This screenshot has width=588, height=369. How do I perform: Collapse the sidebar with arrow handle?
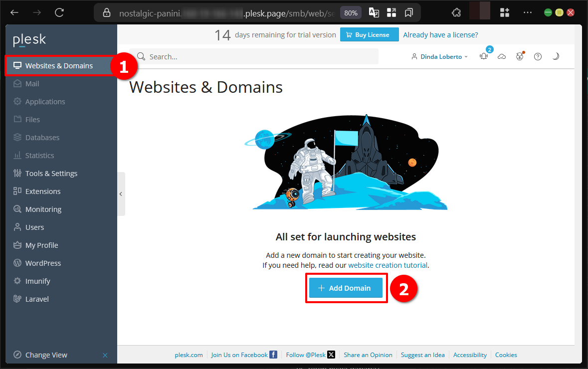[121, 194]
